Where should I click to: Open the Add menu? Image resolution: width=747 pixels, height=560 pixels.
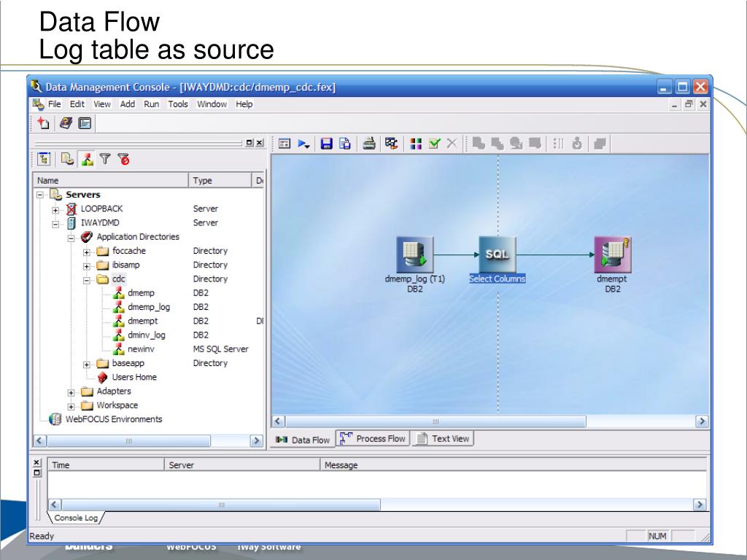(x=127, y=104)
